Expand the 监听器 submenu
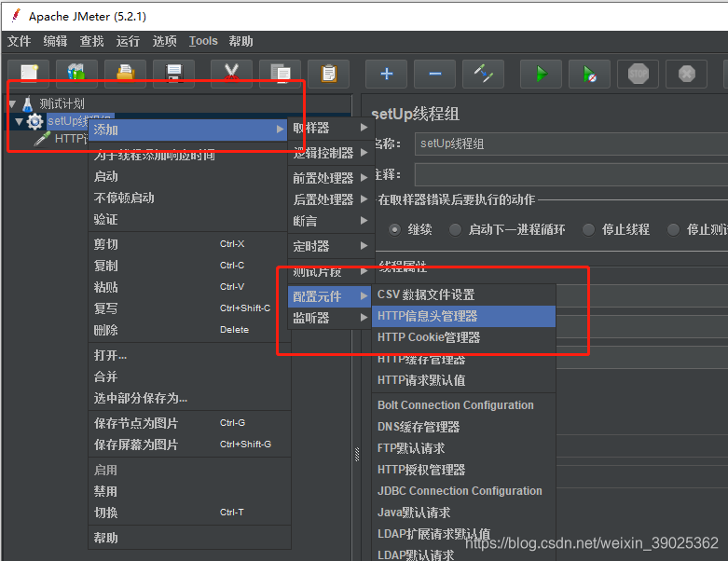Image resolution: width=728 pixels, height=561 pixels. pos(331,318)
